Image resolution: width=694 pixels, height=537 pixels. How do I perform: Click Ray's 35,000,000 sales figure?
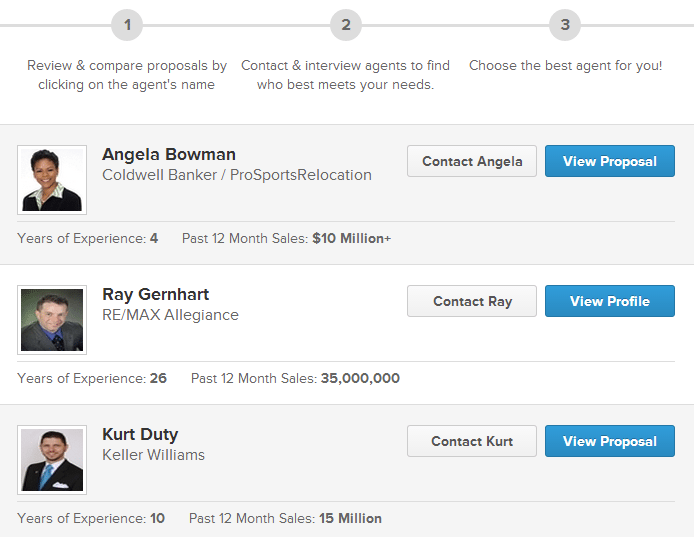coord(360,379)
